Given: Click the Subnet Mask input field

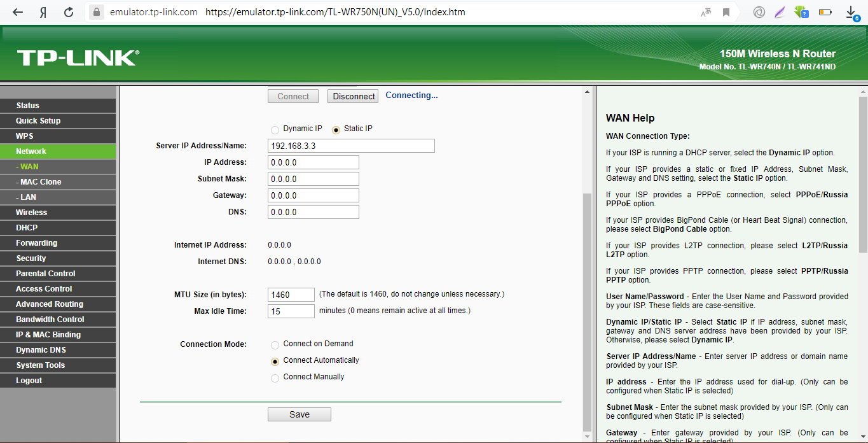Looking at the screenshot, I should (313, 179).
